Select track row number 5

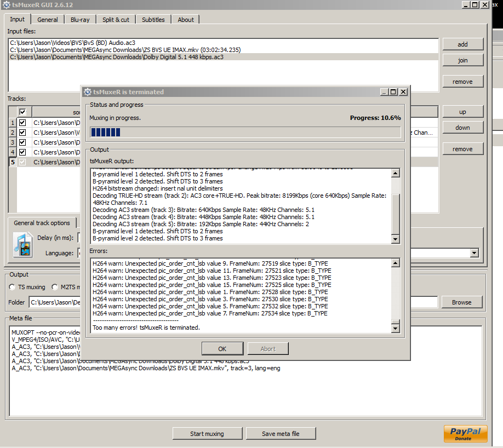13,162
